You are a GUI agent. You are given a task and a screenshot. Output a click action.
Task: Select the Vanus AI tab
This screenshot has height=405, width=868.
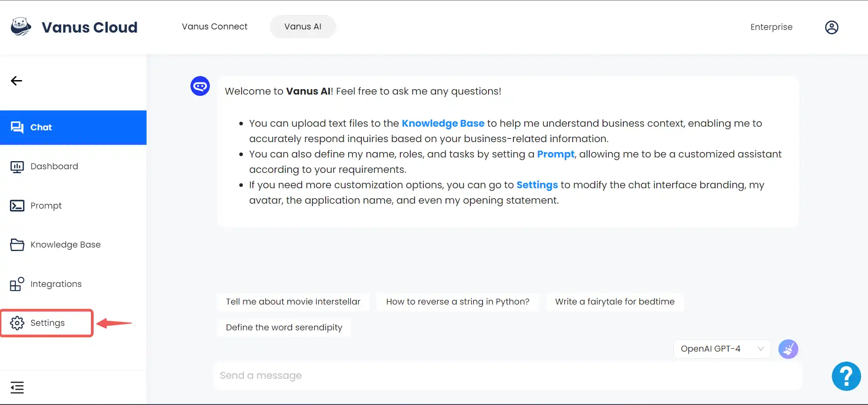point(303,27)
